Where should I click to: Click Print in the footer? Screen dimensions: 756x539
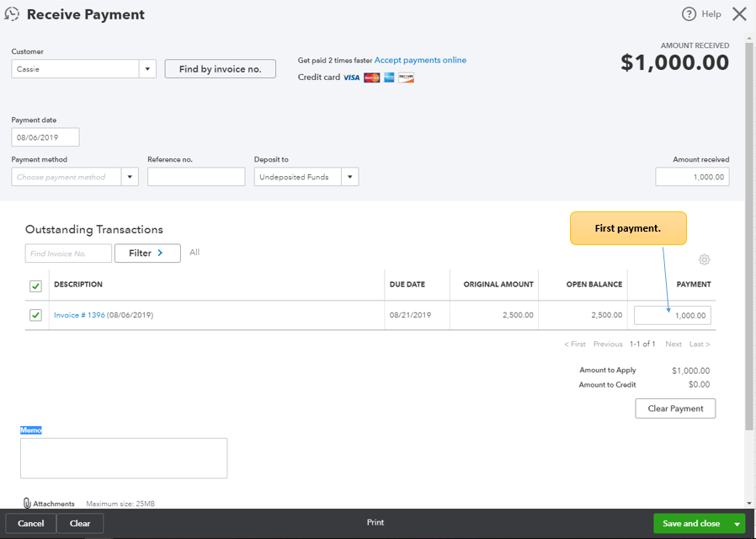(x=375, y=523)
